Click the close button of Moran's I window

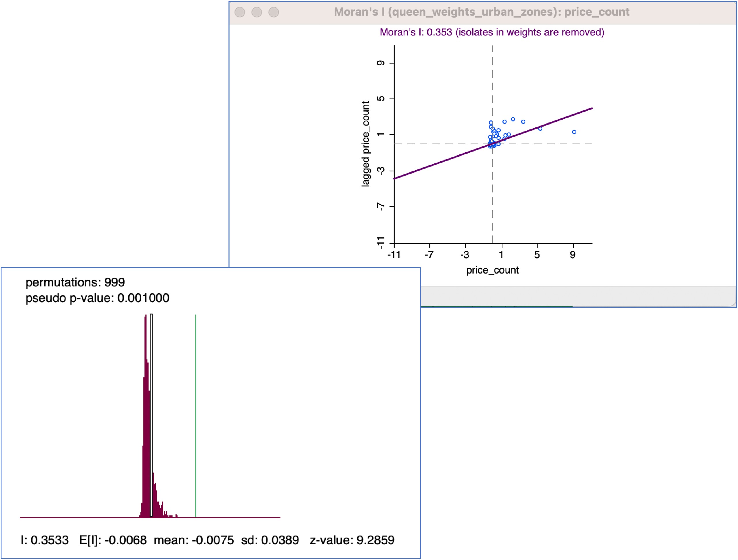pyautogui.click(x=240, y=12)
